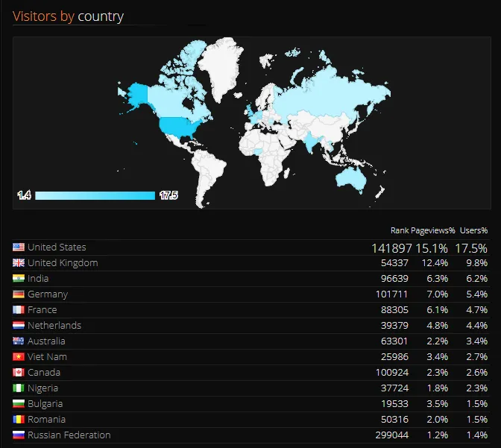Click the Visitors by country heading
This screenshot has height=448, width=501.
pyautogui.click(x=68, y=16)
